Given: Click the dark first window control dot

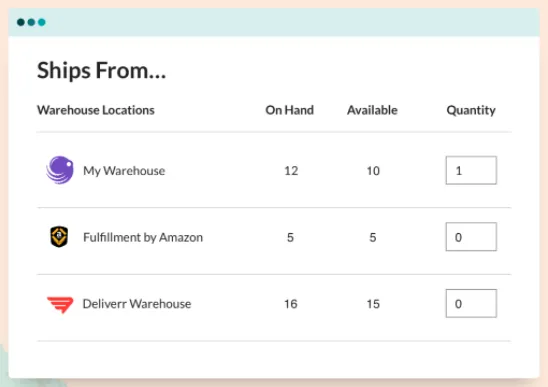Looking at the screenshot, I should [x=21, y=22].
